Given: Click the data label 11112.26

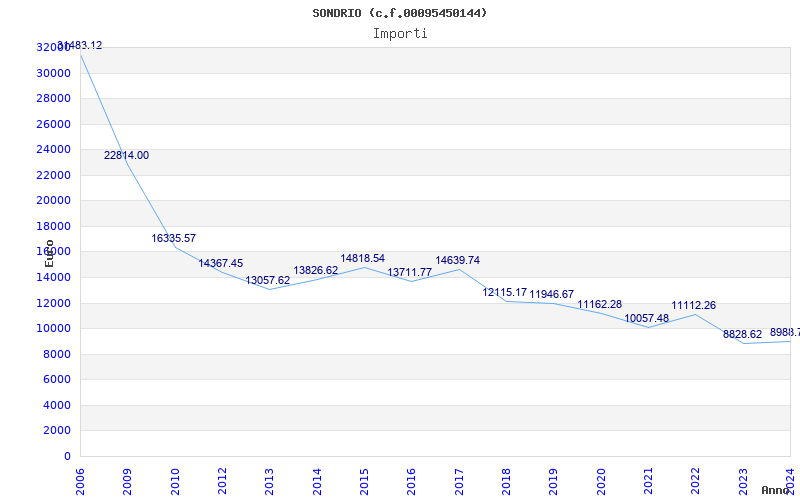Looking at the screenshot, I should pyautogui.click(x=693, y=306).
